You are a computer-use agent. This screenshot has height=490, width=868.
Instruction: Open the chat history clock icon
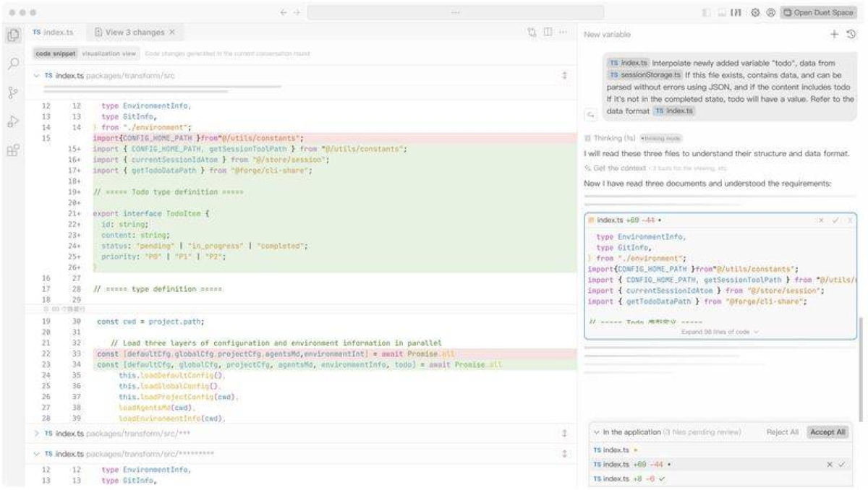click(x=851, y=34)
